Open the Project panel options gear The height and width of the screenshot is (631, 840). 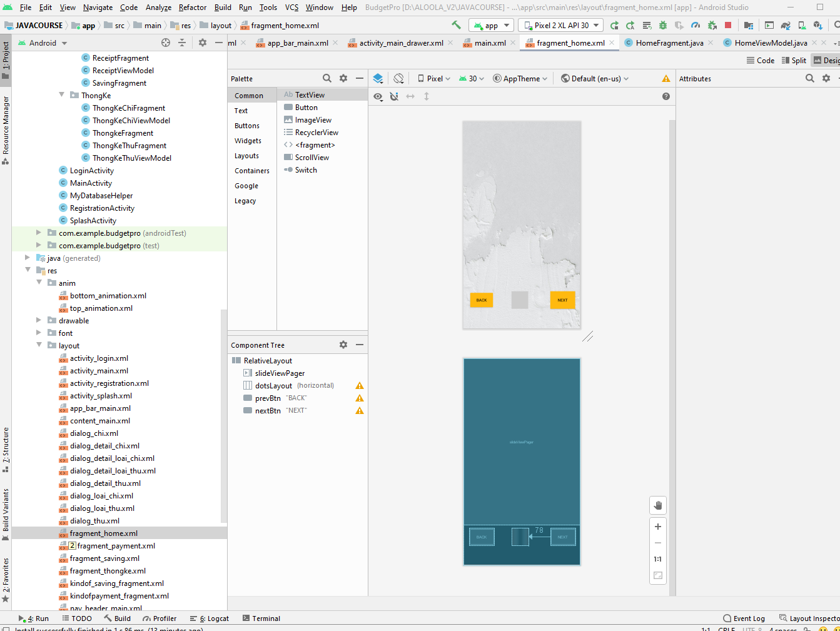[x=203, y=43]
